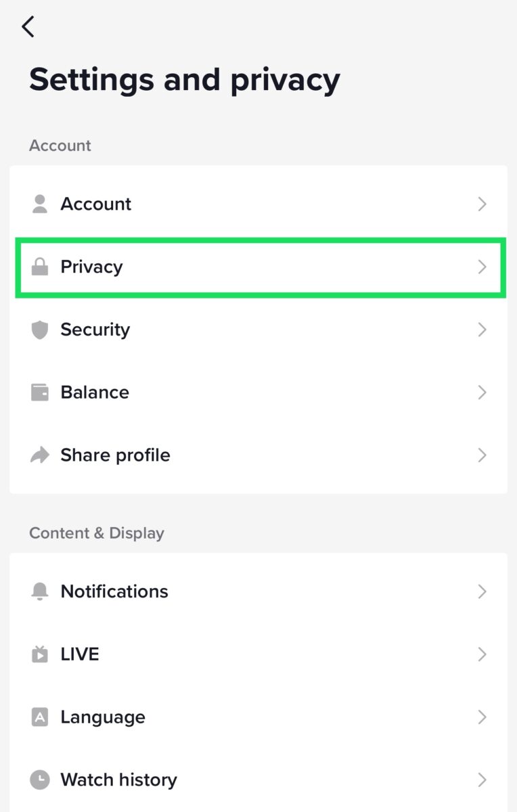The width and height of the screenshot is (517, 812).
Task: Open the Privacy menu item
Action: pos(91,267)
